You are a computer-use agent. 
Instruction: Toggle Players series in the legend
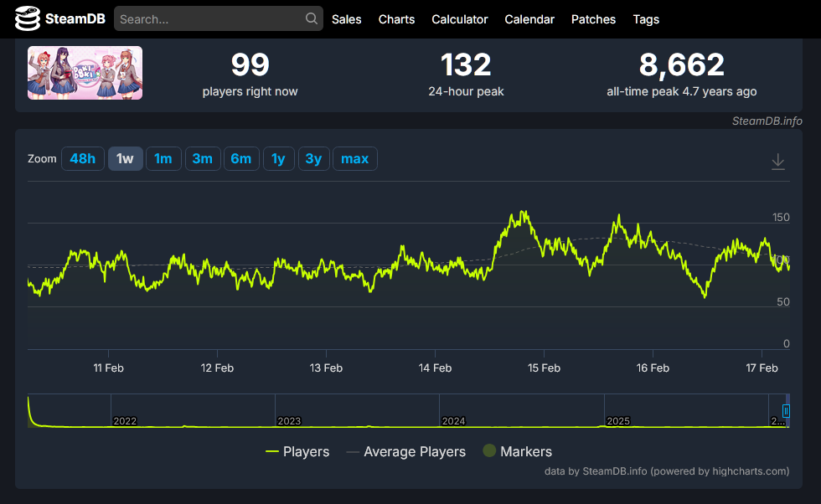click(x=297, y=451)
